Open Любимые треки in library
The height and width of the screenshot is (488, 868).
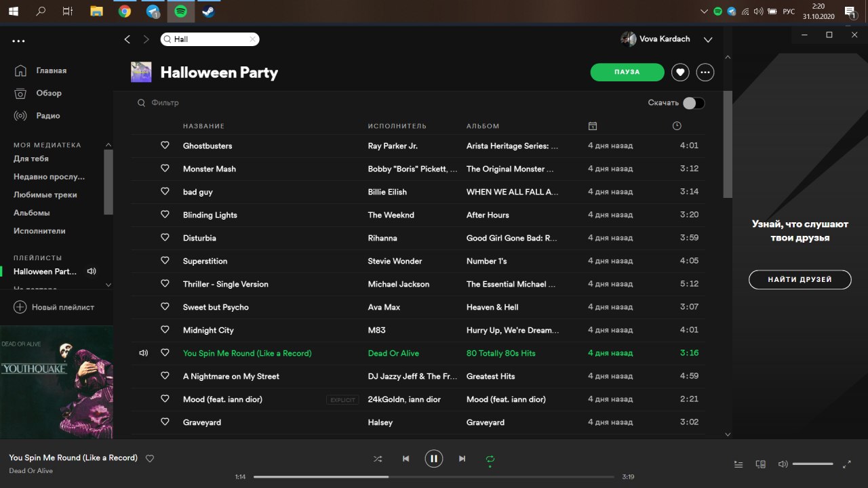tap(45, 195)
